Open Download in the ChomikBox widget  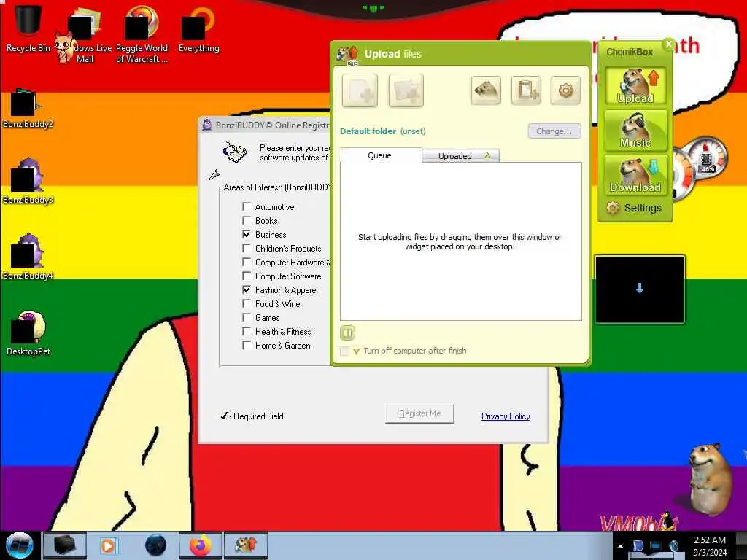click(x=635, y=175)
